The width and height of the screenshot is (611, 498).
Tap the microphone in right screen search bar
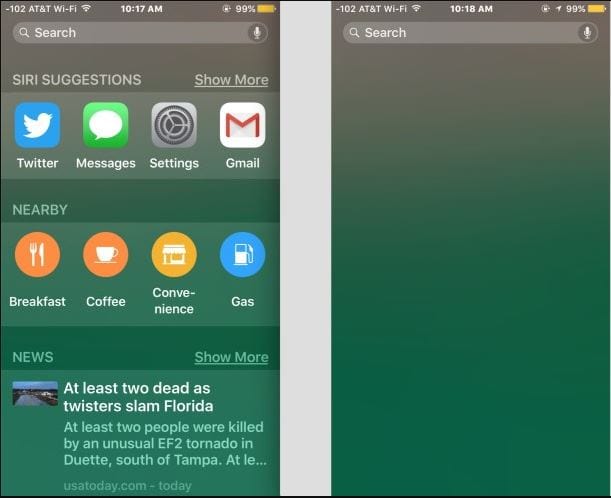(x=587, y=33)
